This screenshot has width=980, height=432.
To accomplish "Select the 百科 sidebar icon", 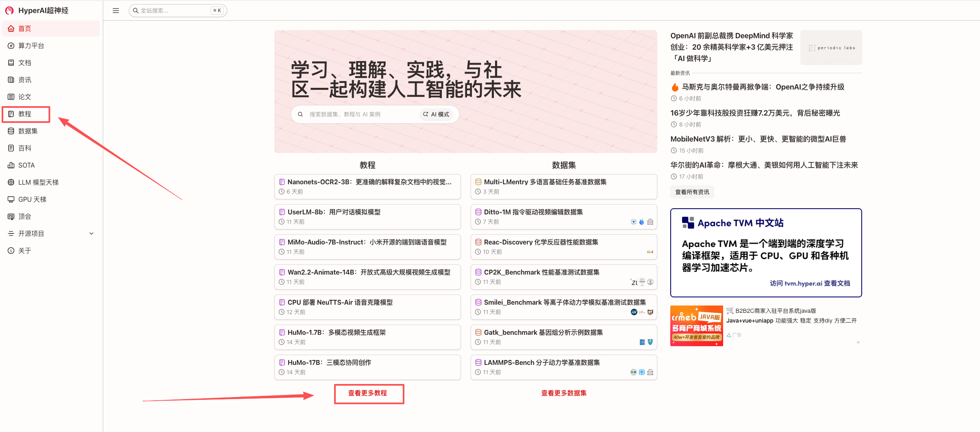I will (11, 148).
